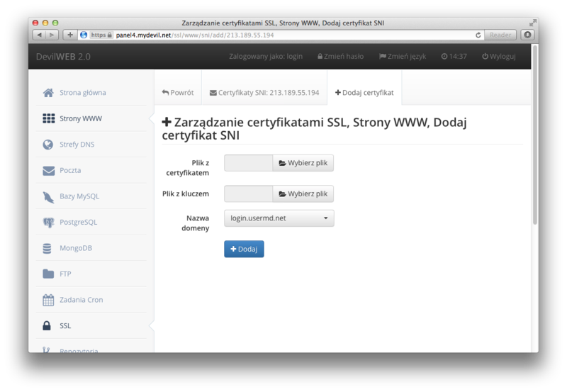Click Zmień hasło link
The image size is (567, 392).
tap(341, 57)
